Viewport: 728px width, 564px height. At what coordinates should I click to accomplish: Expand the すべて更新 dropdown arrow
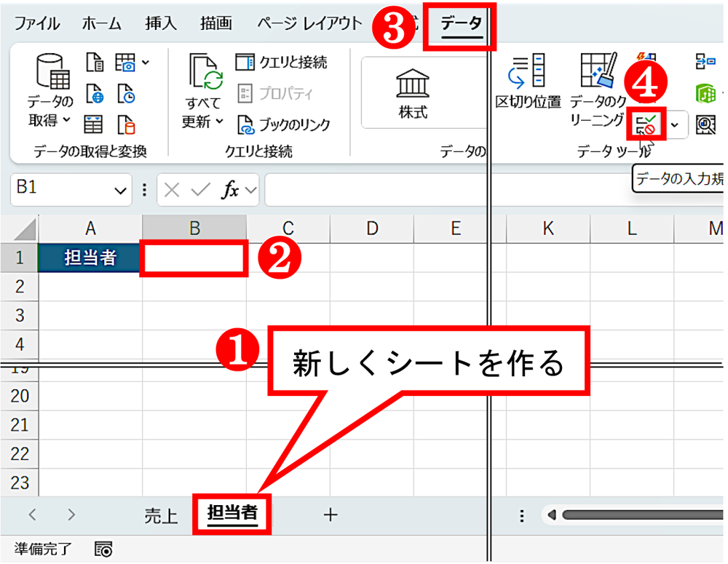(x=219, y=121)
